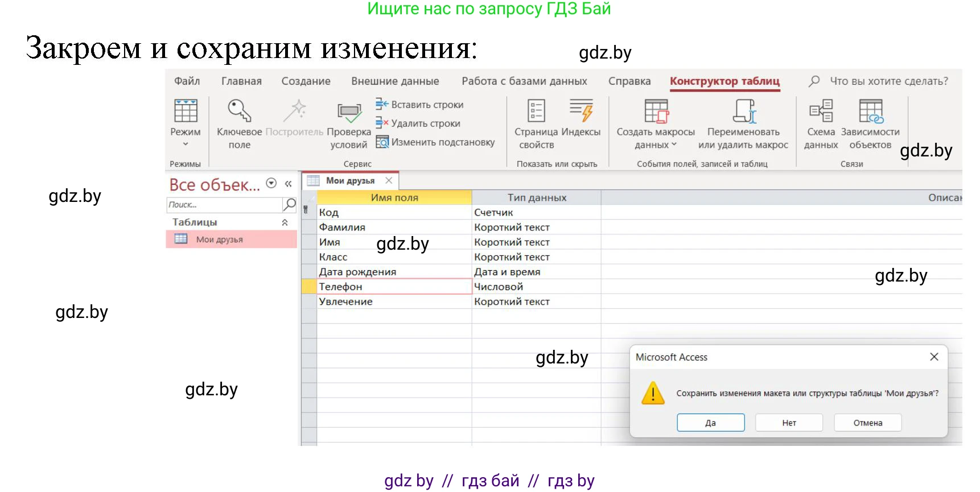Click the Телефон field name cell

pos(394,287)
